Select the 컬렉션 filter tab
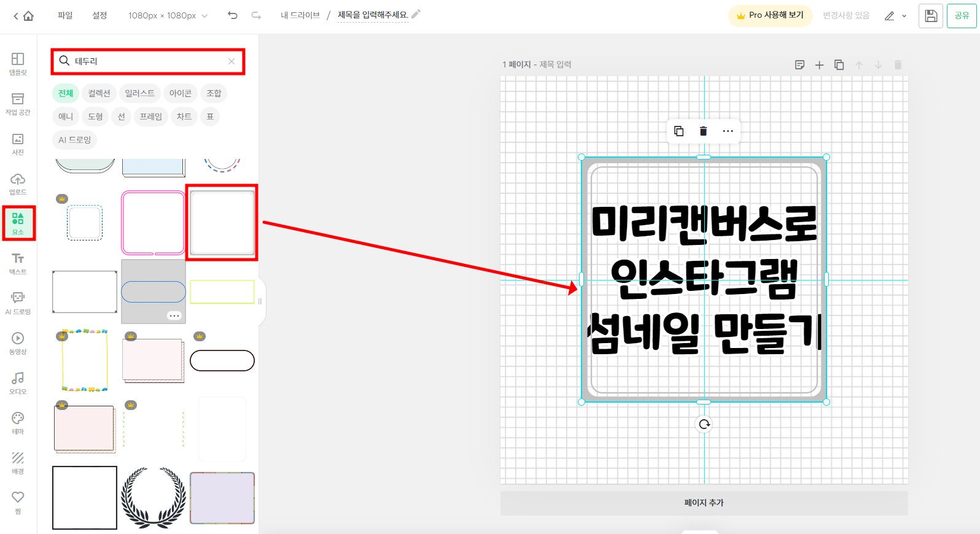Image resolution: width=980 pixels, height=534 pixels. click(99, 93)
